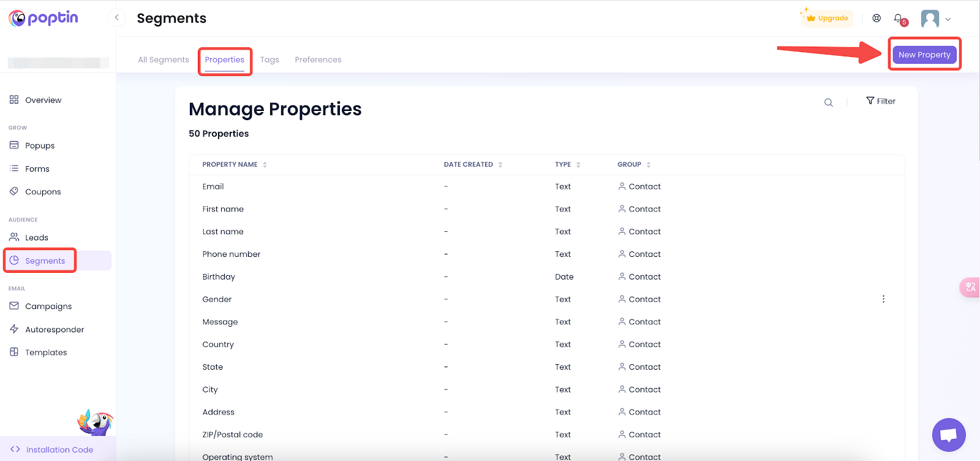Click the Poptin logo
Screen dimensions: 980x461
[43, 18]
